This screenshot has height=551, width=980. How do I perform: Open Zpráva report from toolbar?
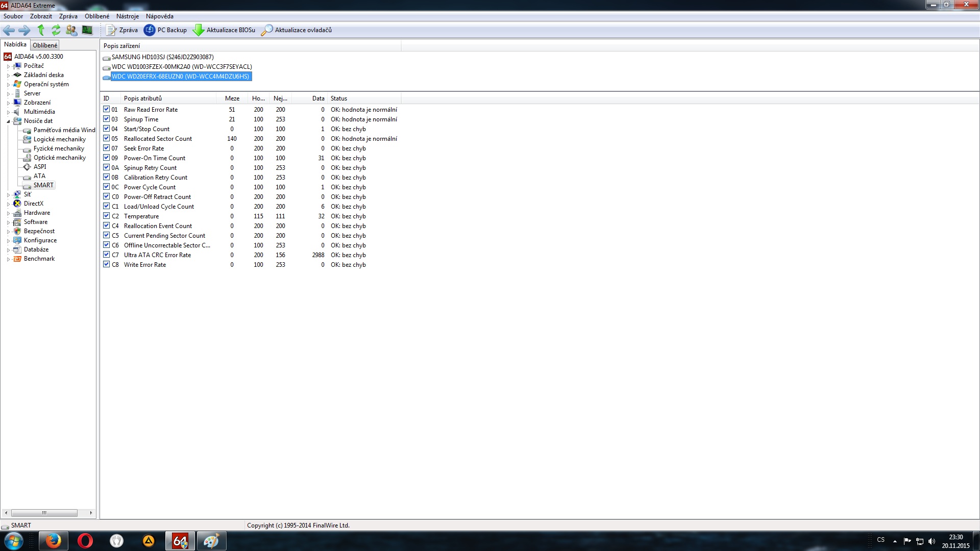coord(122,30)
